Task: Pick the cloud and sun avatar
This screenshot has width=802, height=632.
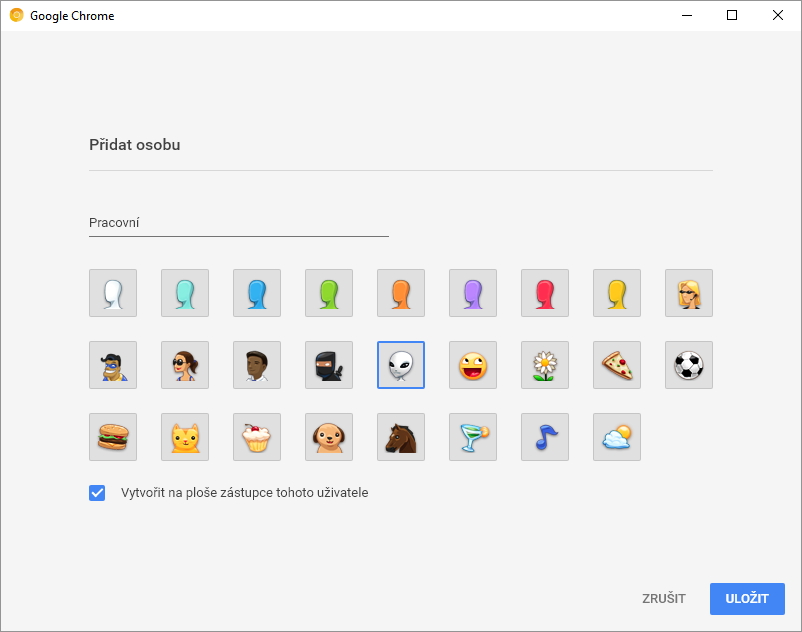Action: (617, 437)
